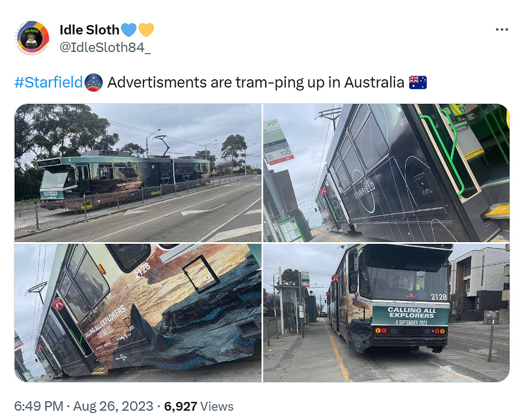Click the Idle Sloth display name
The image size is (523, 420).
89,30
